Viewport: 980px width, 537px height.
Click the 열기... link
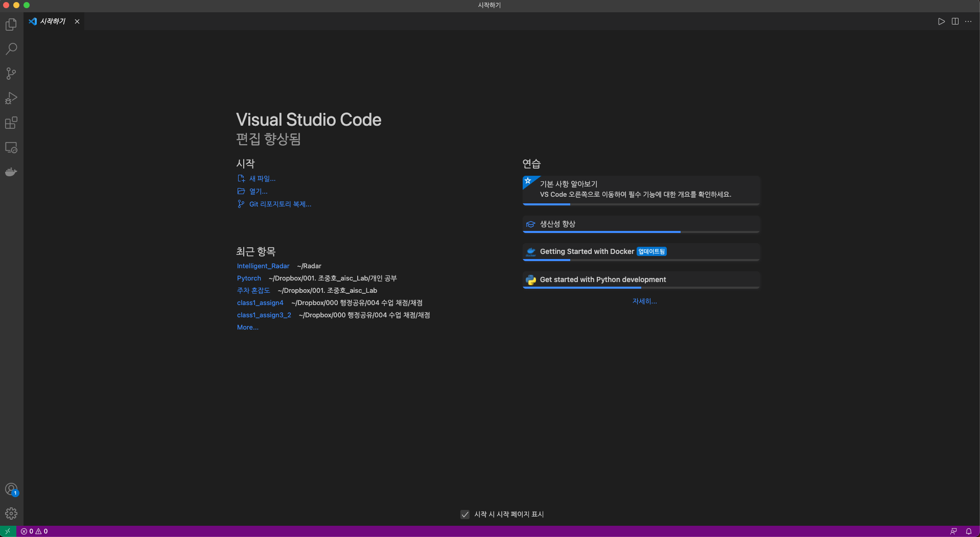tap(258, 192)
